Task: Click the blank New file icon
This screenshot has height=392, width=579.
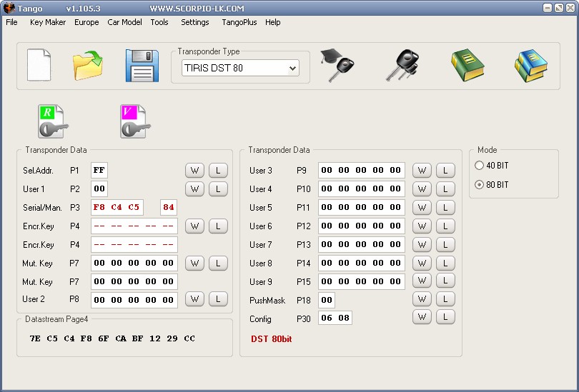Action: point(39,65)
